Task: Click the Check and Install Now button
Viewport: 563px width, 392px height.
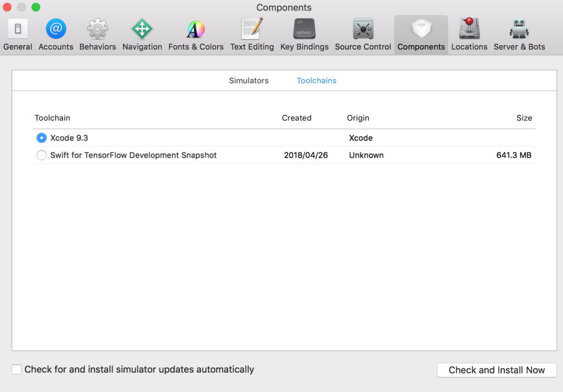Action: 496,370
